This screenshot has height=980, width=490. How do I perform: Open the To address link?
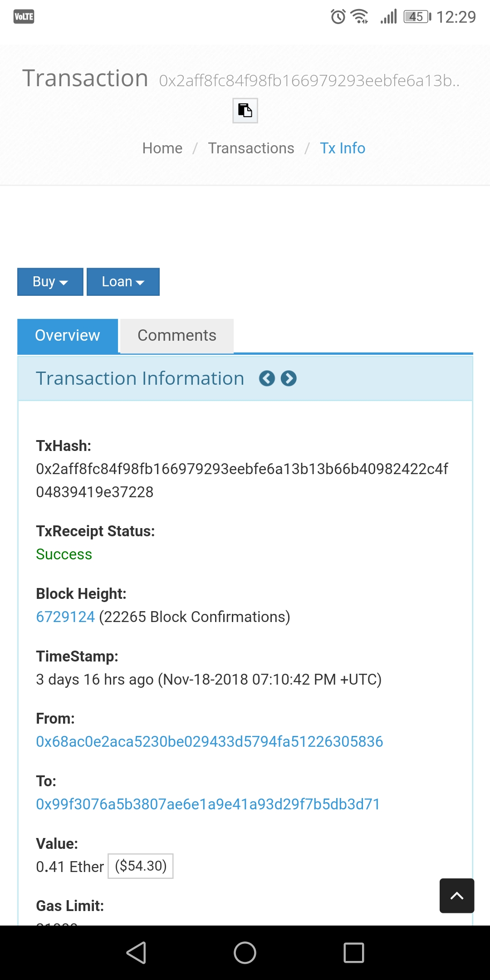208,804
